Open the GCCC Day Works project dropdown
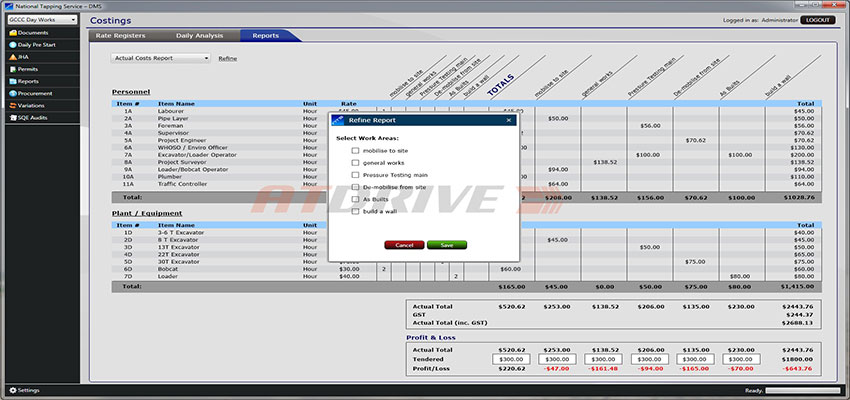Viewport: 850px width, 400px height. pyautogui.click(x=42, y=20)
